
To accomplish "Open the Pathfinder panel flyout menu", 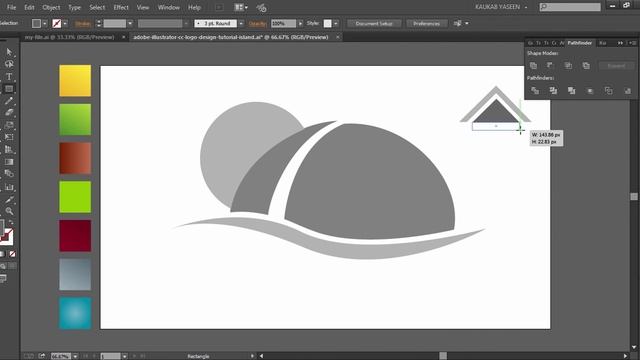I will [633, 43].
